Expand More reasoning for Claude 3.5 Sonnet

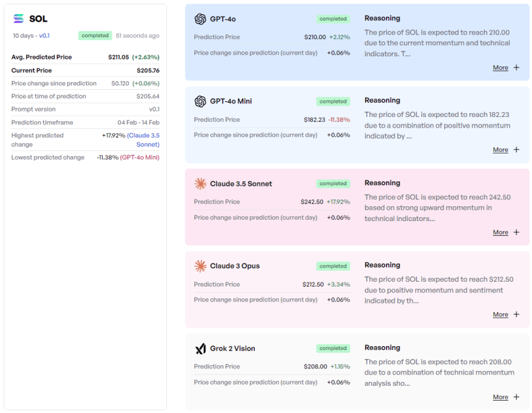click(x=500, y=233)
